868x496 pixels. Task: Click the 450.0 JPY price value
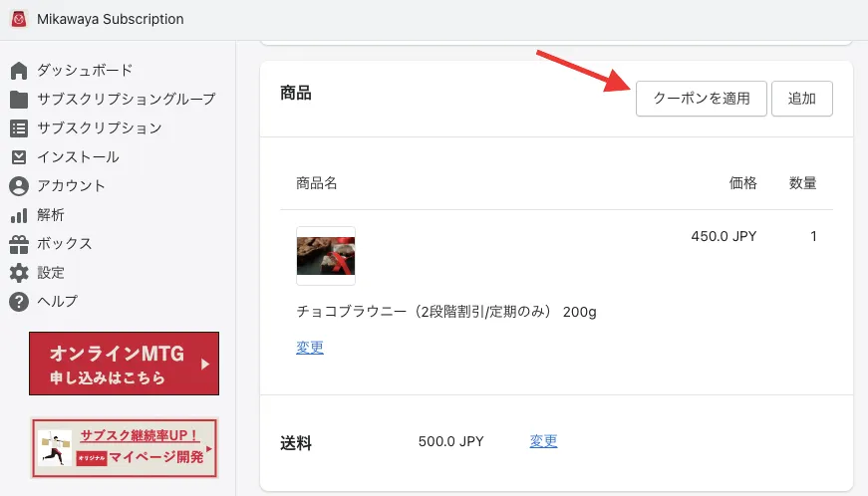tap(723, 236)
